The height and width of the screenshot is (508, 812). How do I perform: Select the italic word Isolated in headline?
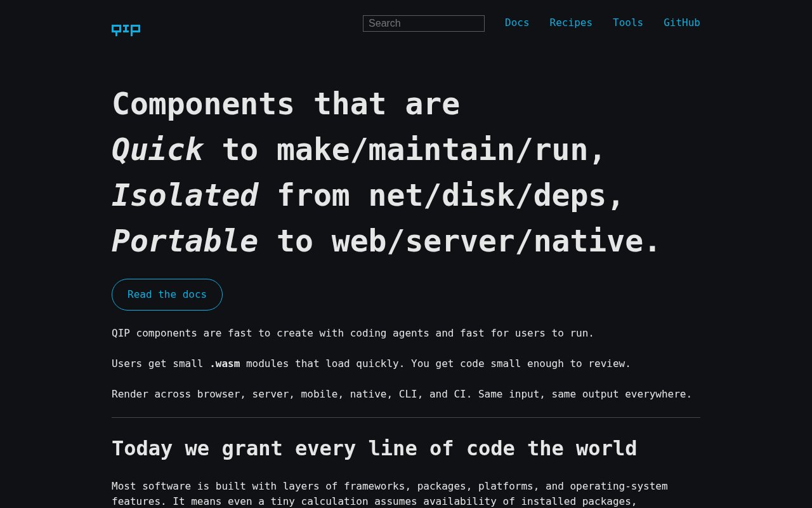click(185, 196)
